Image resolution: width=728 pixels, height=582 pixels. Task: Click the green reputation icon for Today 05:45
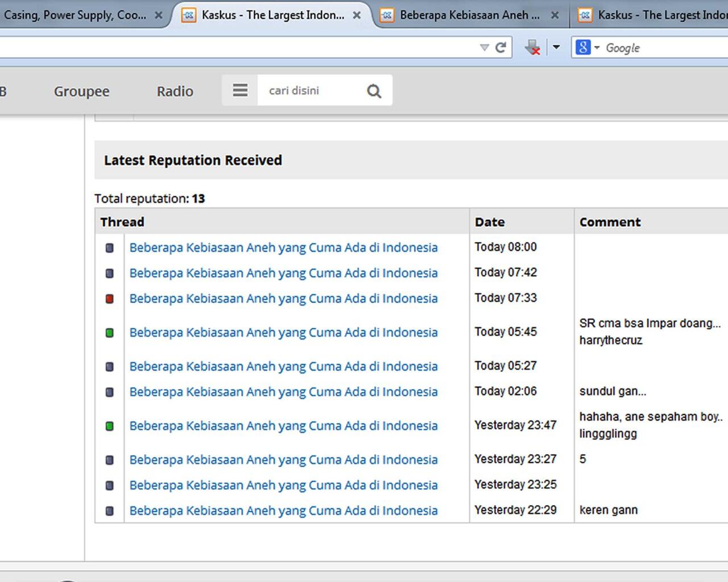pyautogui.click(x=110, y=332)
